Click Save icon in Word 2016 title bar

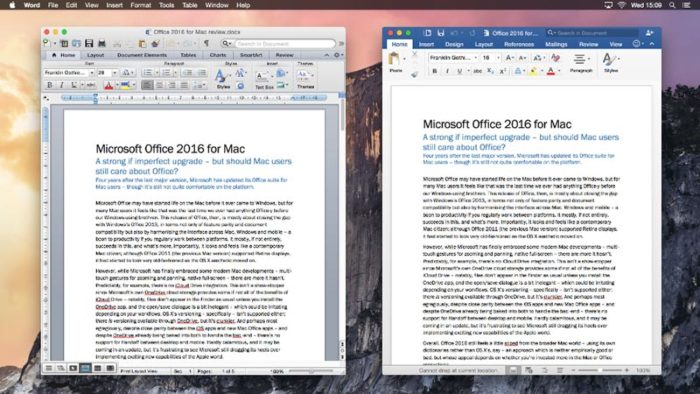pyautogui.click(x=441, y=33)
